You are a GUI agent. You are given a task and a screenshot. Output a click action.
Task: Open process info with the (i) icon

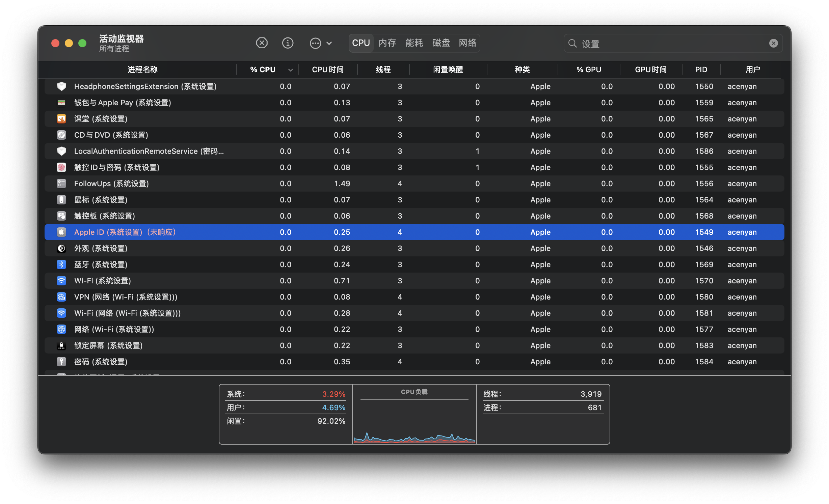288,43
